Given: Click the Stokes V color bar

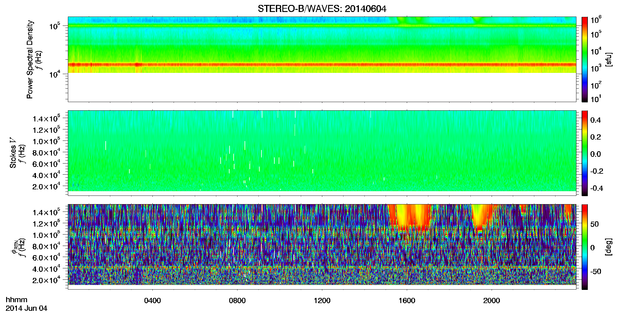Looking at the screenshot, I should click(585, 153).
